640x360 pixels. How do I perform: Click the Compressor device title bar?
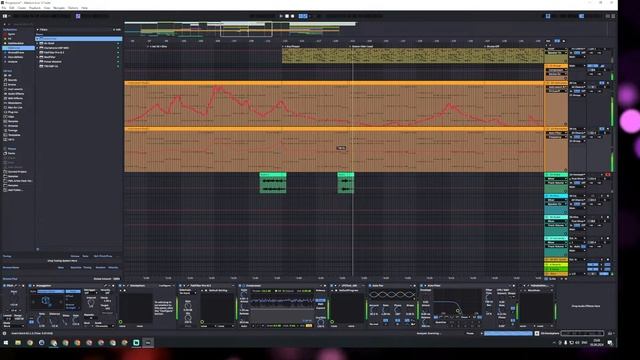(x=282, y=286)
